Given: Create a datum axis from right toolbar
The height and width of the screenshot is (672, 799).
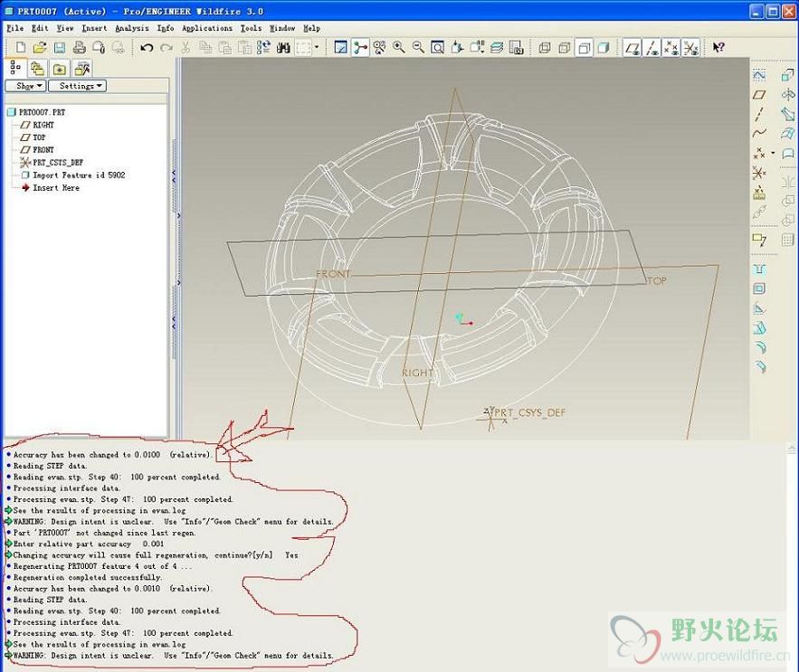Looking at the screenshot, I should click(759, 114).
